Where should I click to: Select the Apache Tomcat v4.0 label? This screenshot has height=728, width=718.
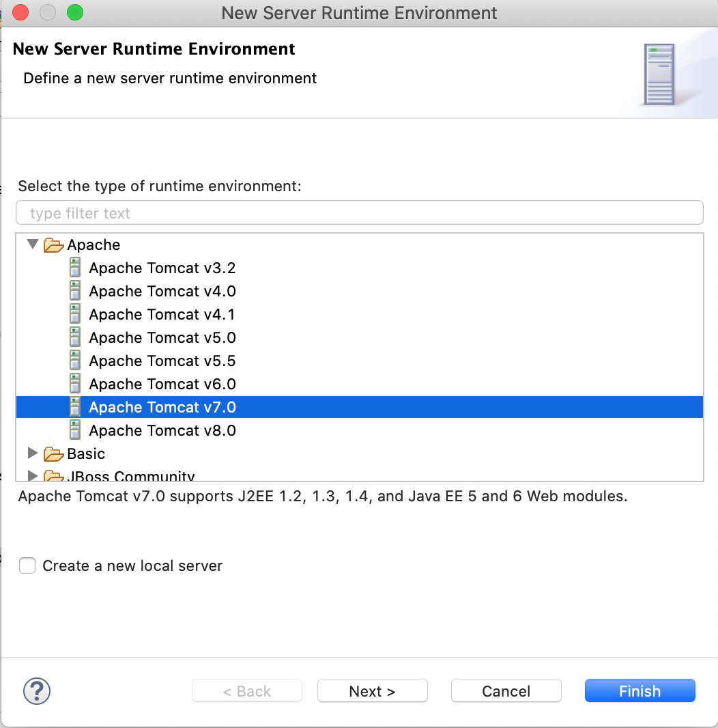(x=162, y=291)
